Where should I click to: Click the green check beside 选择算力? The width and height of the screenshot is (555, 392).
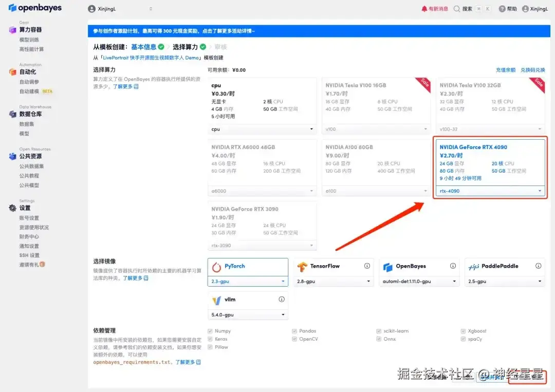[x=203, y=47]
